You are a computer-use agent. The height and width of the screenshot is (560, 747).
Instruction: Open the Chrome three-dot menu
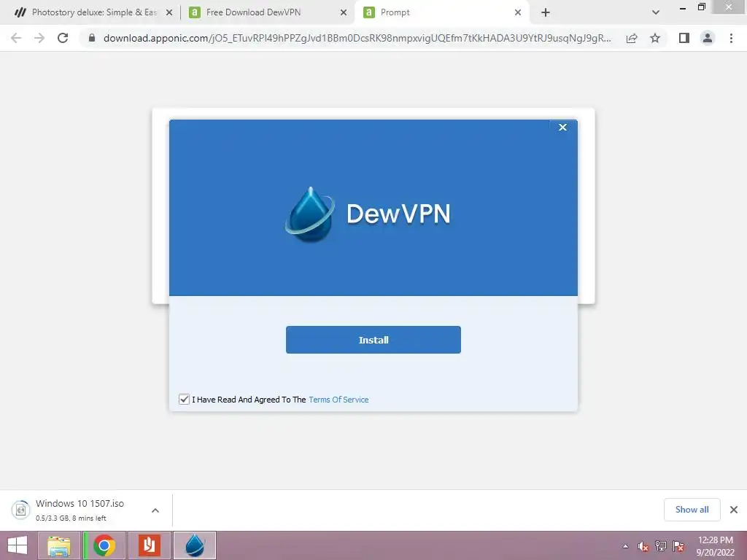731,38
